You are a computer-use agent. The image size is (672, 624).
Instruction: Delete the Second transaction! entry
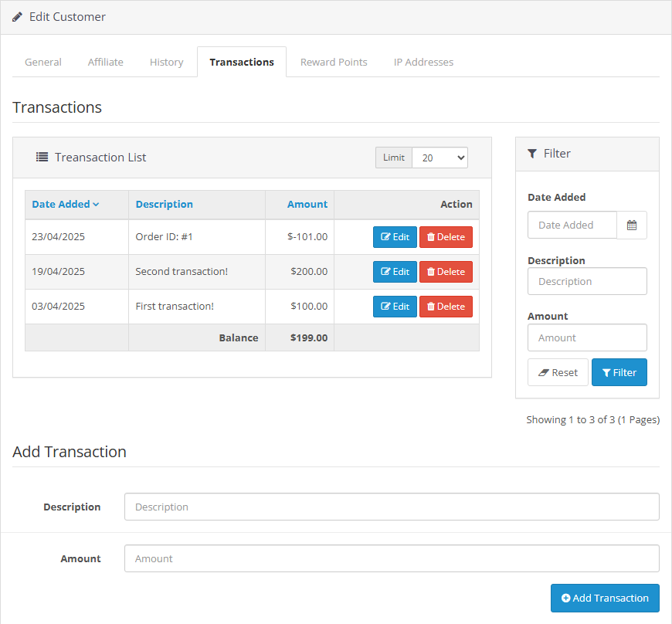pos(446,272)
